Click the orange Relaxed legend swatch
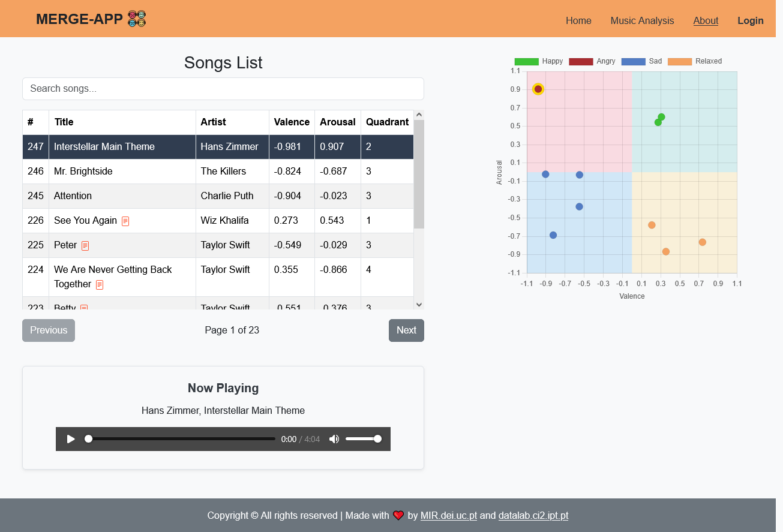 point(681,61)
